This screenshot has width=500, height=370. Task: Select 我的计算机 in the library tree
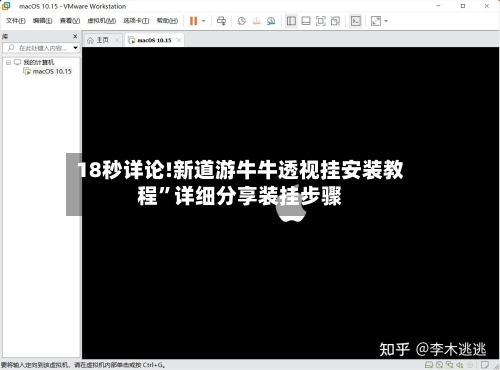[x=38, y=62]
